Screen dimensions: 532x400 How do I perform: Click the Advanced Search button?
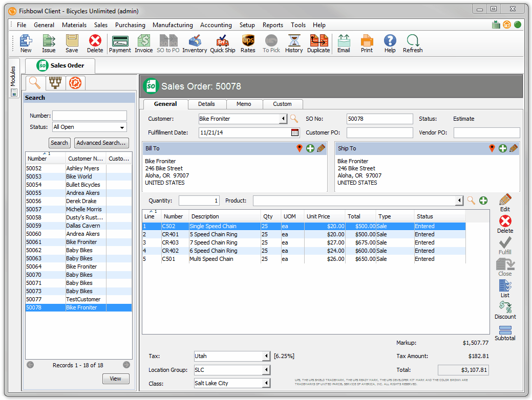pyautogui.click(x=101, y=143)
